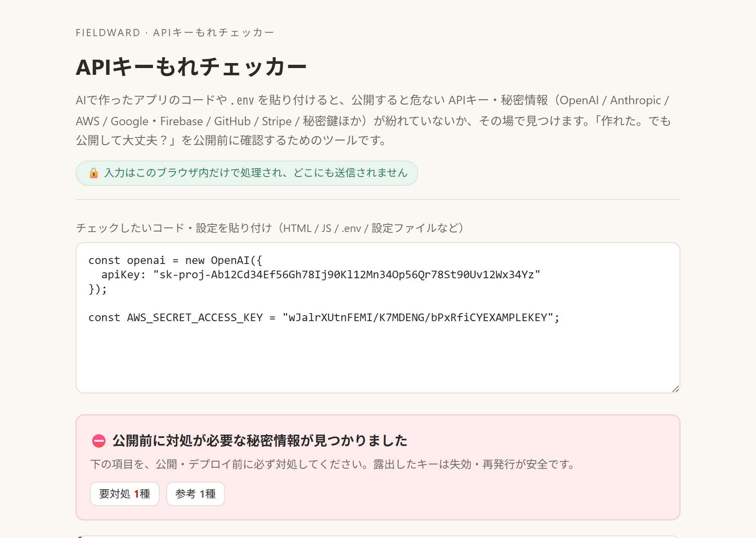Click the APIキーもれチェッカー main heading

point(192,67)
